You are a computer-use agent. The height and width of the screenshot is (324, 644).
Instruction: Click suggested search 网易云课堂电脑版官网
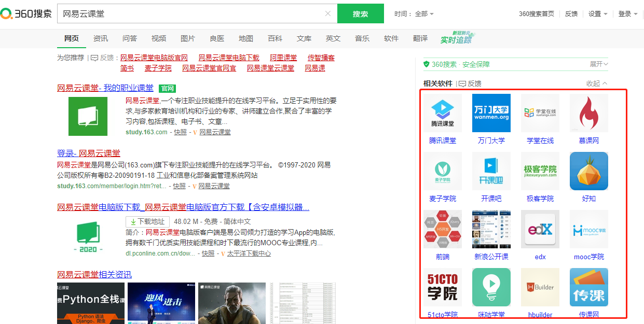(x=154, y=58)
